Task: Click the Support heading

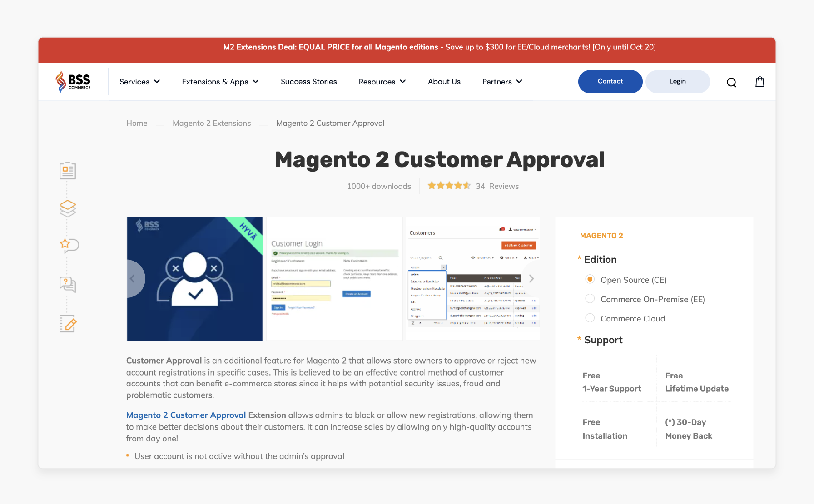Action: pos(603,340)
